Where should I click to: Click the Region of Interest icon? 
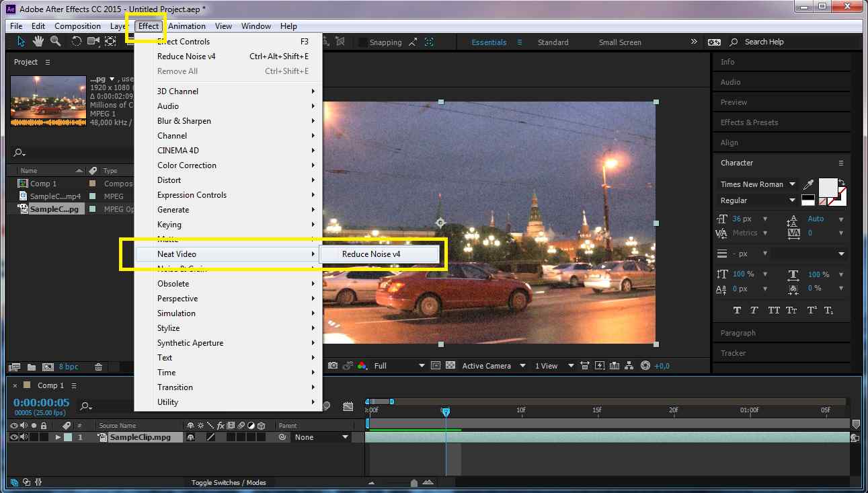pos(435,366)
